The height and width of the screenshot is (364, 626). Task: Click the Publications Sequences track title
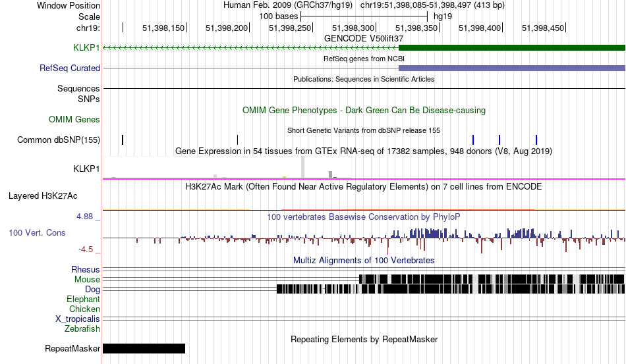364,80
